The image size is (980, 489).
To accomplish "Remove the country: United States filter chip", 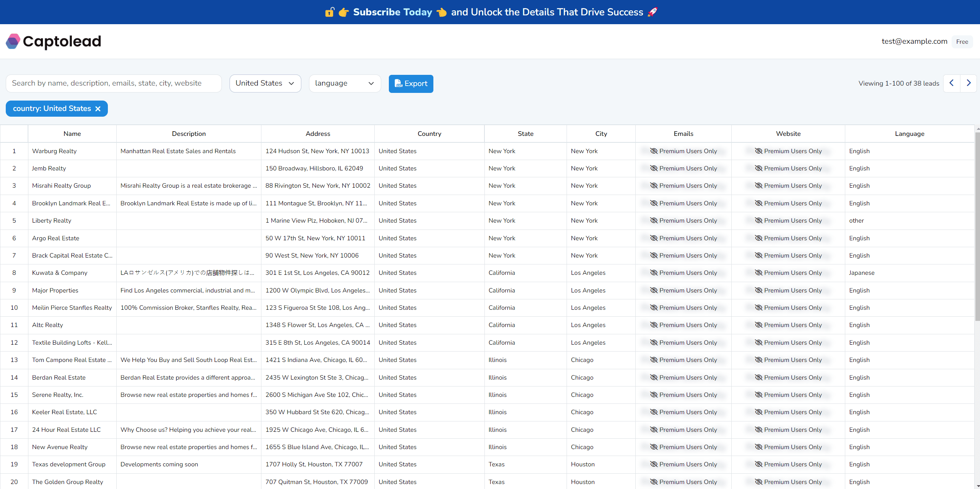I will coord(98,109).
